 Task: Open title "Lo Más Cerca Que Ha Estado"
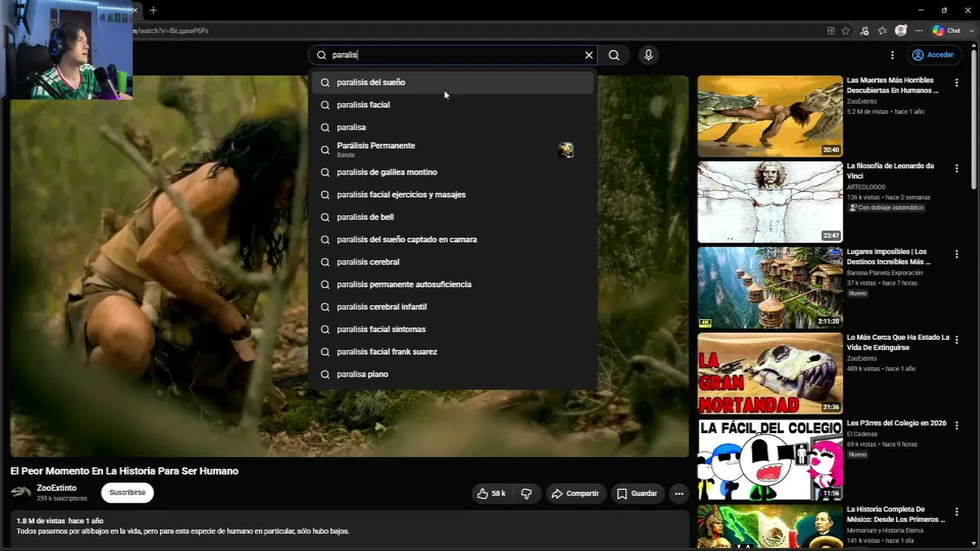897,342
